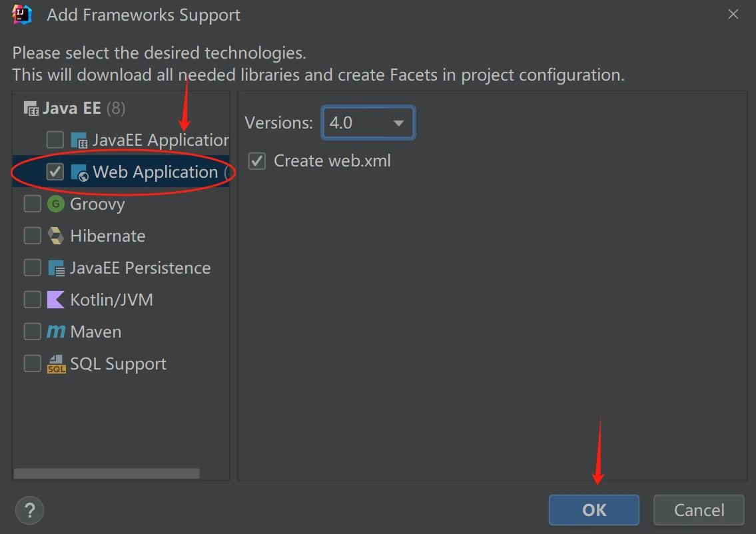Select the Kotlin/JVM list entry
756x534 pixels.
[x=111, y=300]
